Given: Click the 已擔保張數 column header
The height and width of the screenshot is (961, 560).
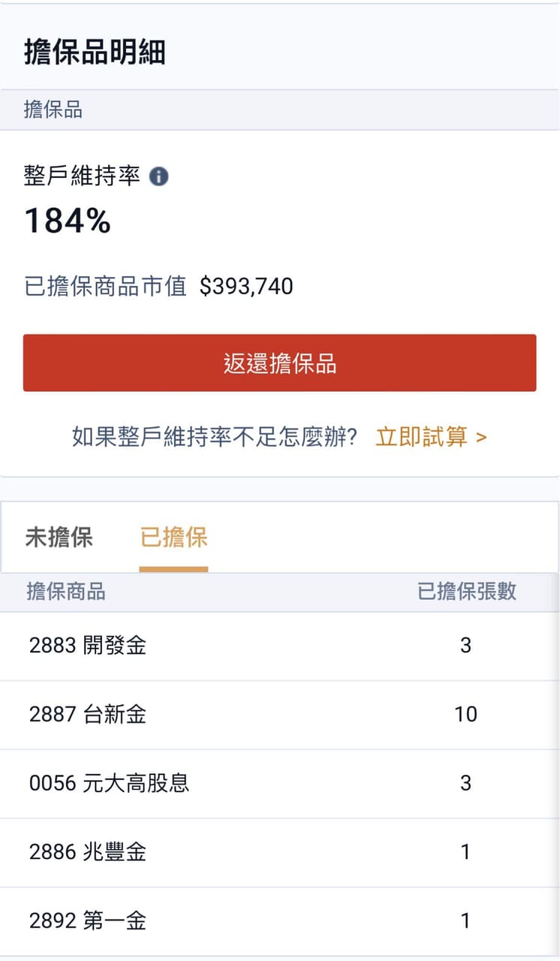Looking at the screenshot, I should pos(467,592).
